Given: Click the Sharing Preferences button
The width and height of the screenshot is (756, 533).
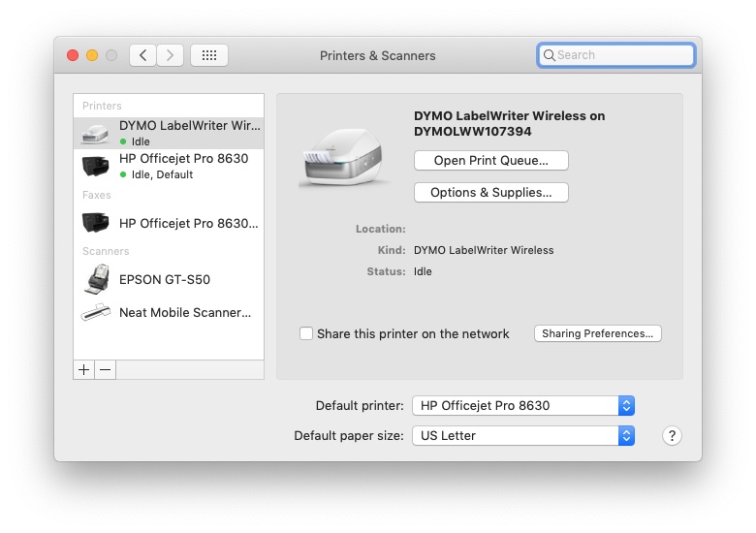Looking at the screenshot, I should pyautogui.click(x=597, y=333).
